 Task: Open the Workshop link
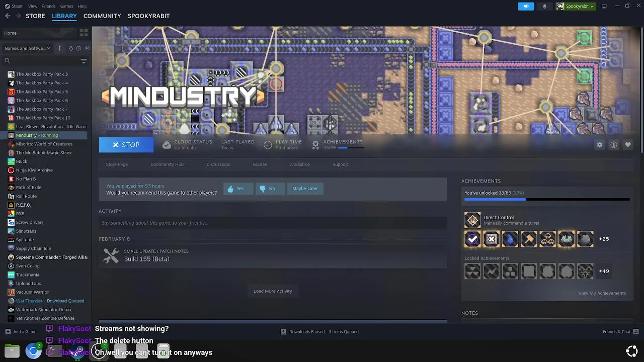tap(299, 164)
